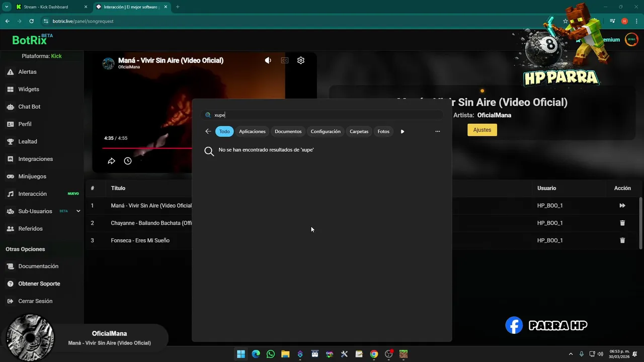644x362 pixels.
Task: Open OBS Studio from the taskbar
Action: pos(388,354)
